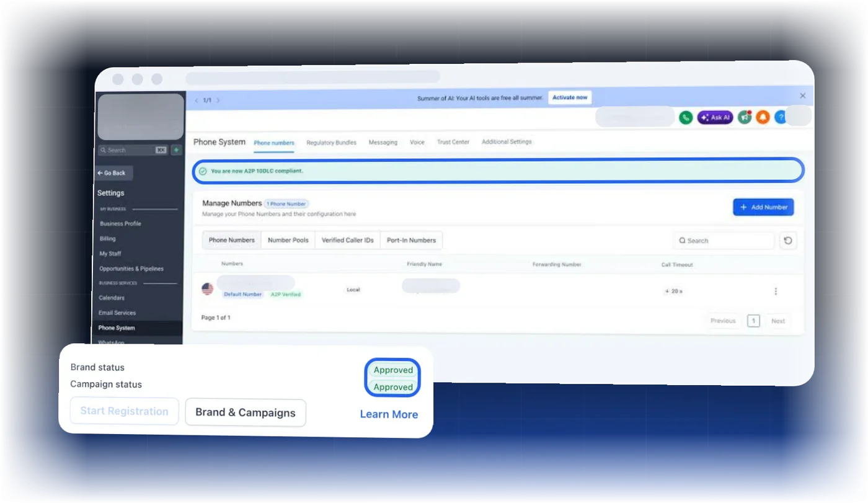Open My Staff settings

click(x=110, y=253)
